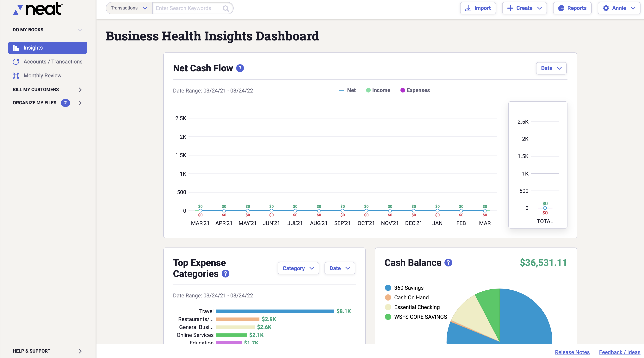This screenshot has width=644, height=358.
Task: Click the Reports pie chart icon
Action: pyautogui.click(x=561, y=8)
